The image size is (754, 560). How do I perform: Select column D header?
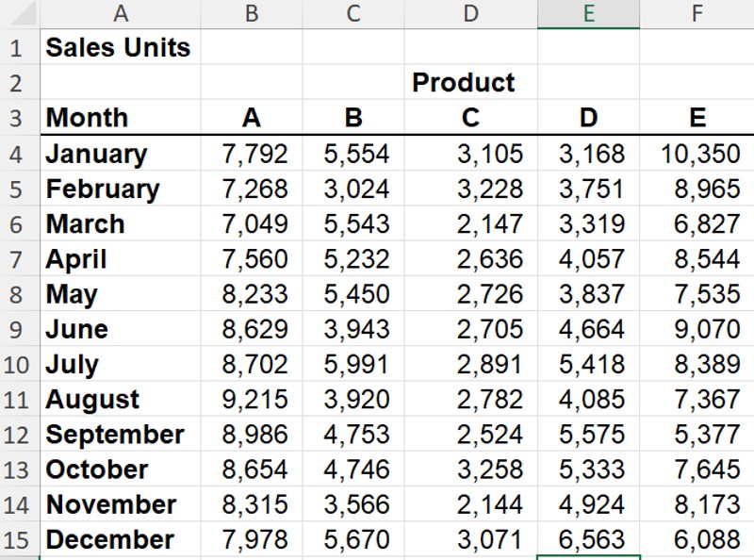click(470, 13)
